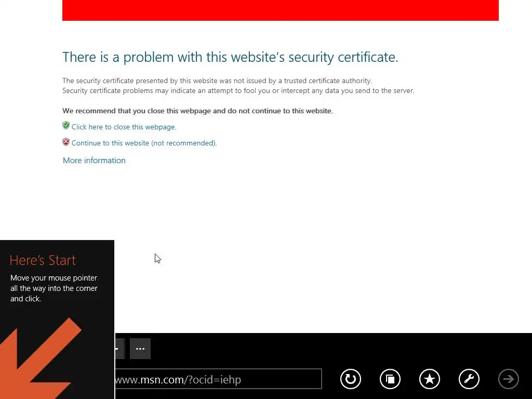Image resolution: width=532 pixels, height=399 pixels.
Task: Click the bold recommendation to close webpage
Action: (198, 111)
